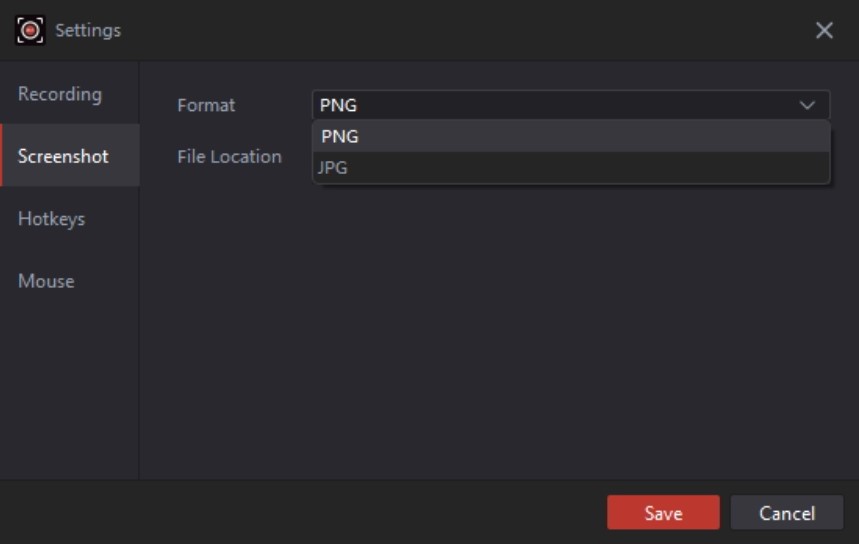
Task: Click empty title bar area right of Settings
Action: (x=450, y=30)
